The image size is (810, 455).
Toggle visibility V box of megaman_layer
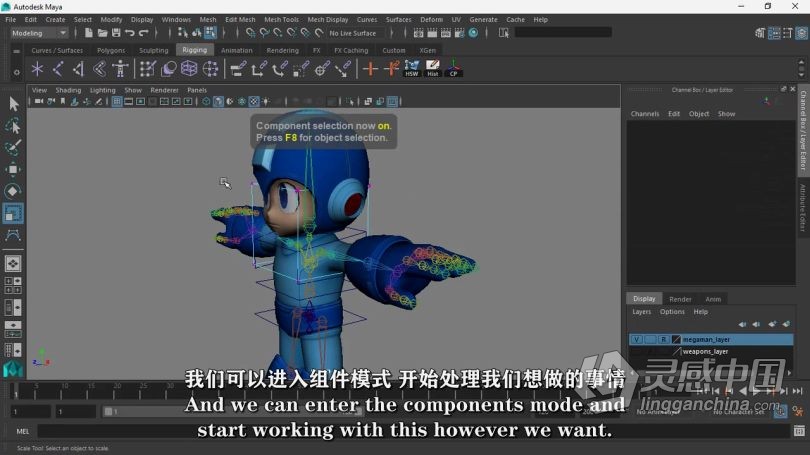[x=636, y=339]
